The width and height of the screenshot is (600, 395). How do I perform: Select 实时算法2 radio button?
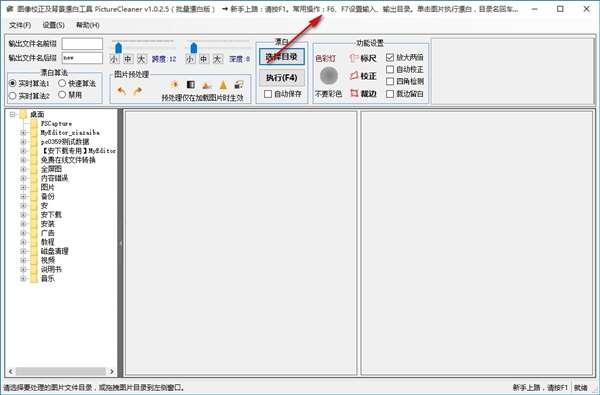(13, 95)
